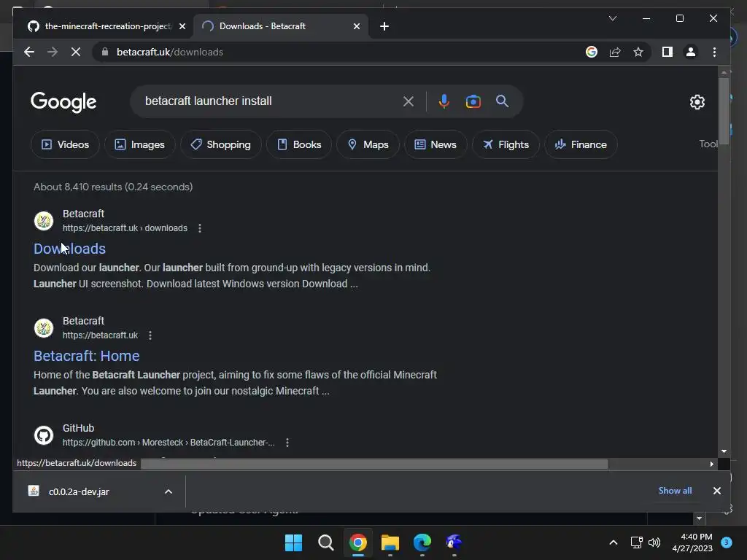Stop loading the page
747x560 pixels.
point(76,52)
